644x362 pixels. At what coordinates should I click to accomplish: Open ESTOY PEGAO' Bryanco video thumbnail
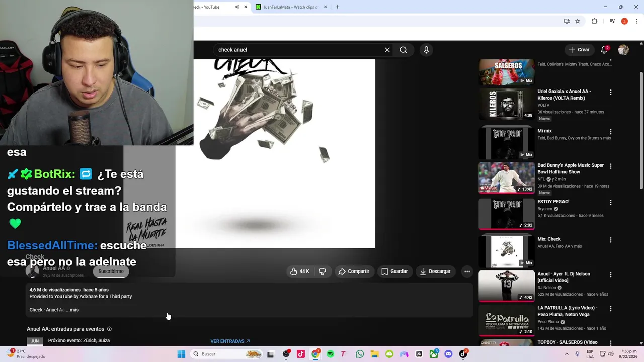point(507,214)
